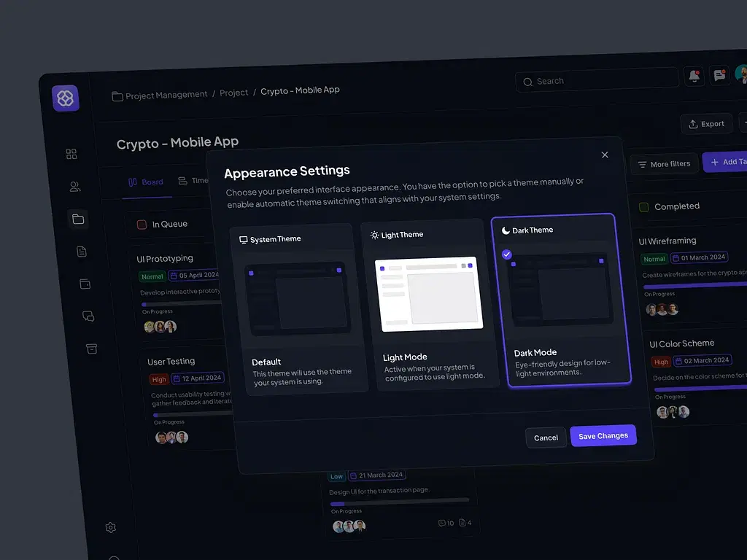Image resolution: width=747 pixels, height=560 pixels.
Task: Click the Cancel button
Action: pyautogui.click(x=546, y=437)
